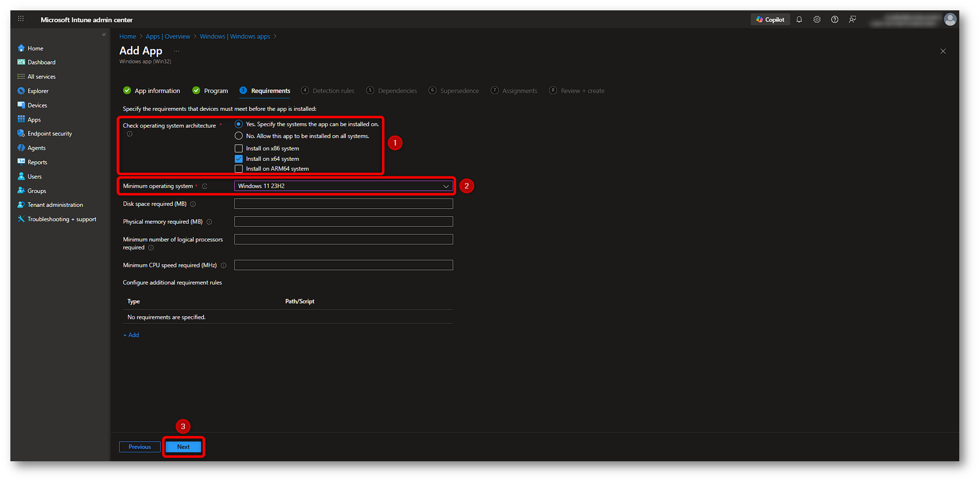Viewport: 980px width, 482px height.
Task: Click the Minimum CPU speed input field
Action: (343, 265)
